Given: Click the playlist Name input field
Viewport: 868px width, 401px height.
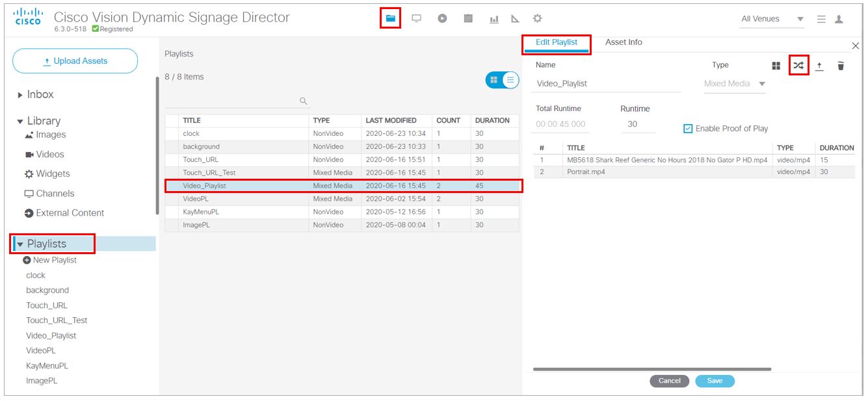Looking at the screenshot, I should click(x=608, y=84).
